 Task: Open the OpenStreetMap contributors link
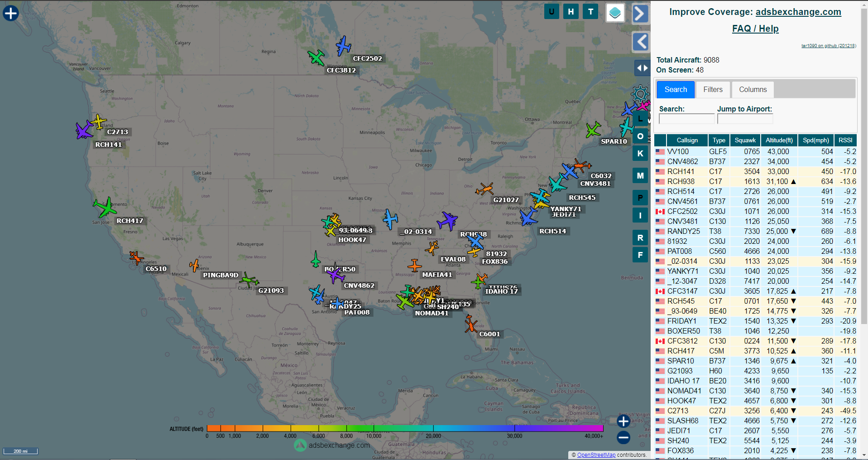click(596, 455)
